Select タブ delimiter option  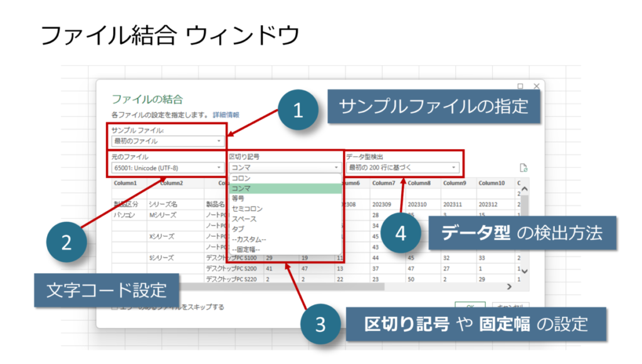click(x=238, y=229)
